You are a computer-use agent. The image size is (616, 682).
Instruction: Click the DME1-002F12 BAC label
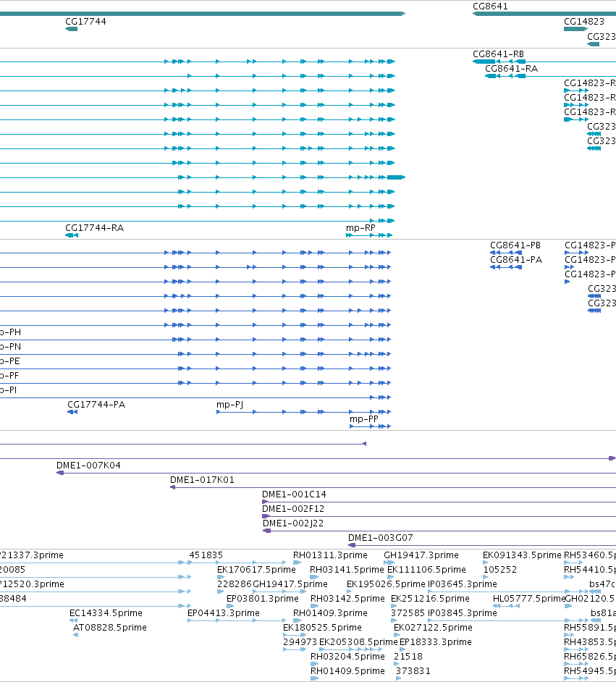click(x=293, y=508)
